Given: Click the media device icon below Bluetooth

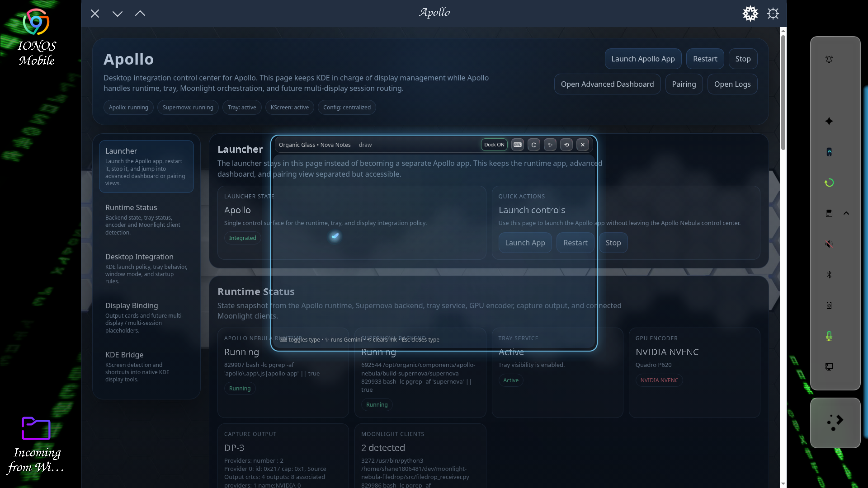Looking at the screenshot, I should tap(829, 305).
